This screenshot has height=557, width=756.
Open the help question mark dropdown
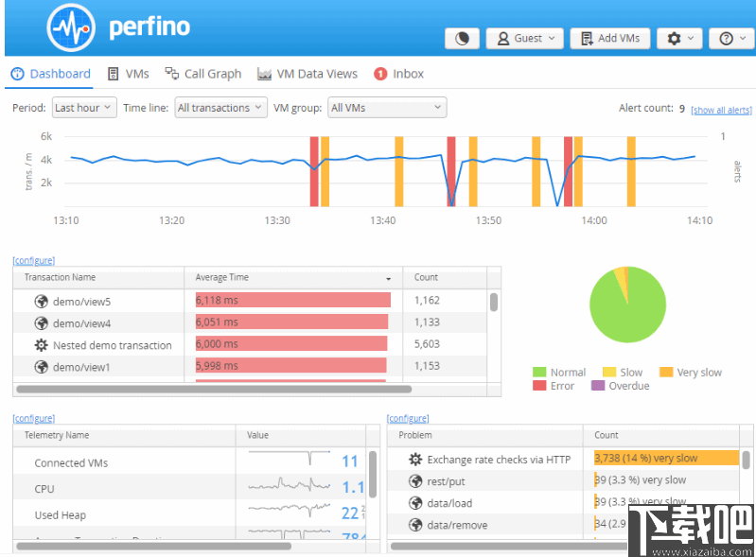(x=732, y=38)
